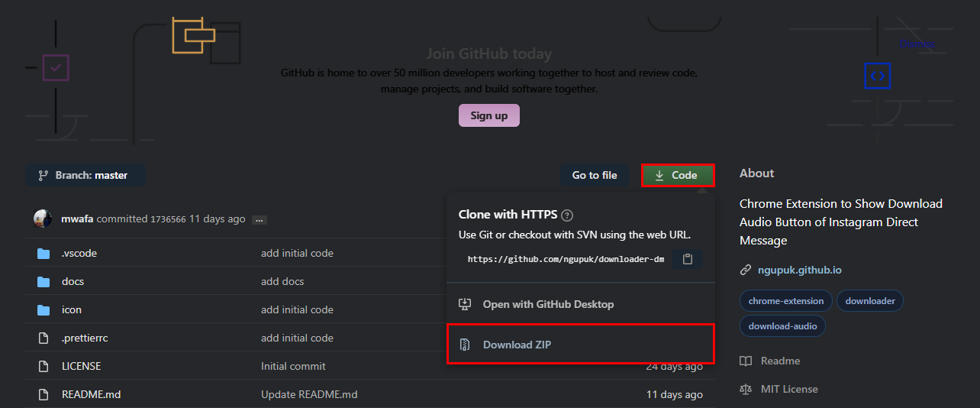Click the Sign up button

pyautogui.click(x=488, y=115)
